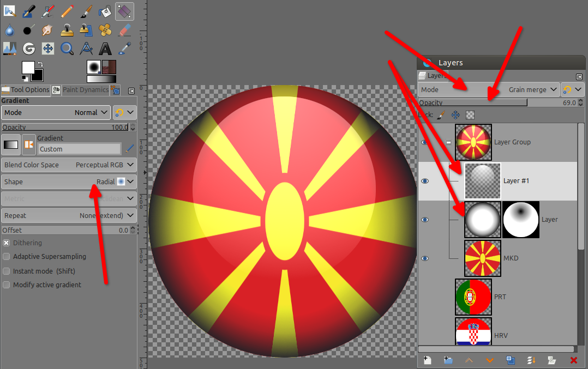Open the active gradient preview in toolbox
The width and height of the screenshot is (588, 369).
(101, 78)
